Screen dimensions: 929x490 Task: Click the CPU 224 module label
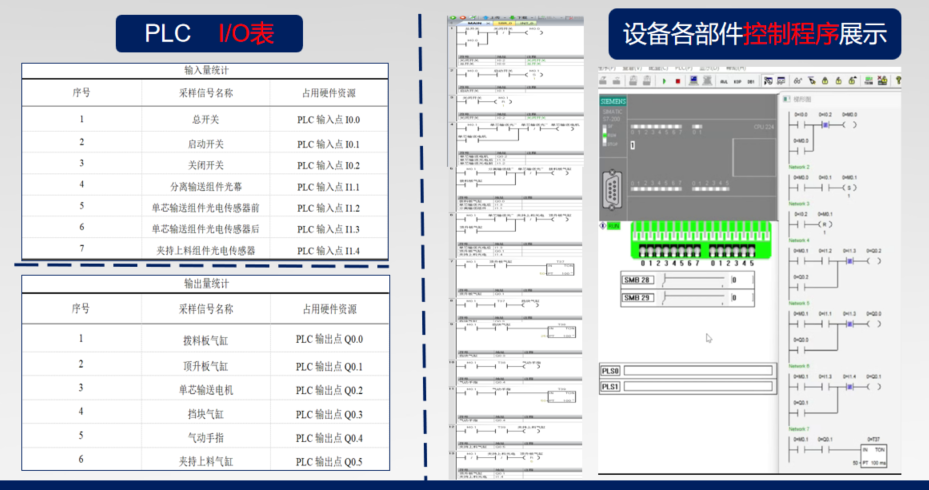coord(763,127)
